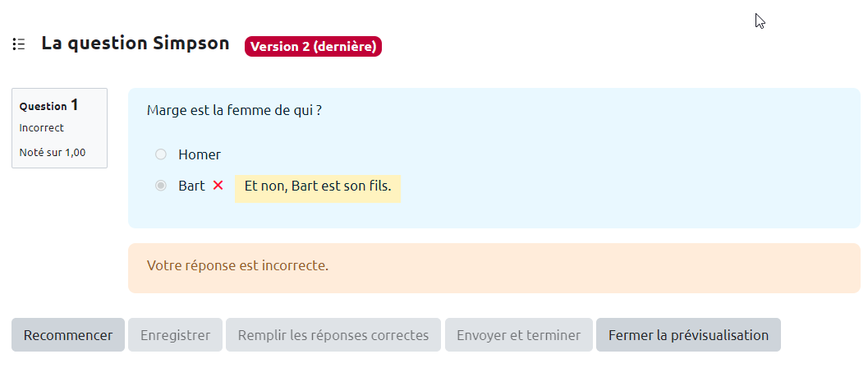
Task: Close the preview with Fermer la prévisualisation
Action: [688, 335]
